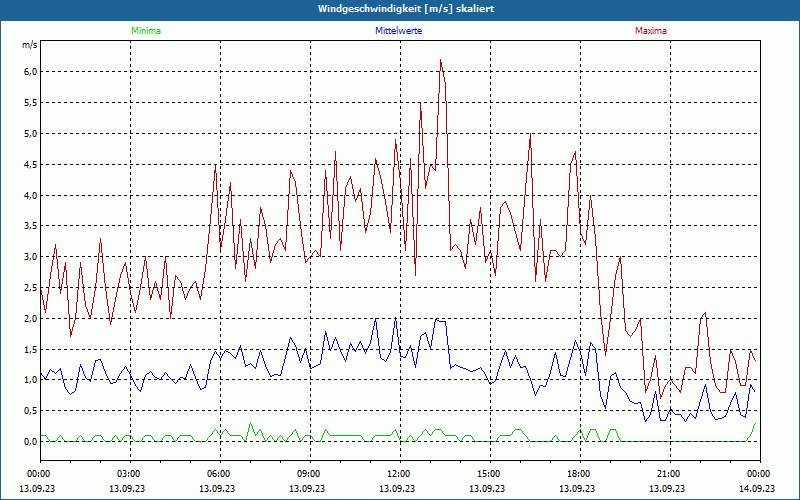The width and height of the screenshot is (800, 500).
Task: Click the chart title Windgeschwindigkeit [m/s] skaliert
Action: point(406,9)
